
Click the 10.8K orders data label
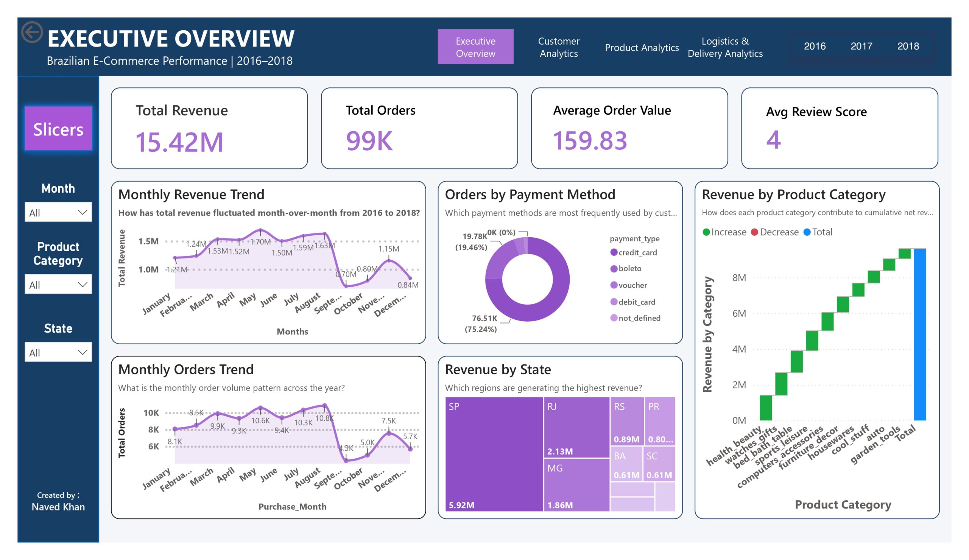(324, 418)
